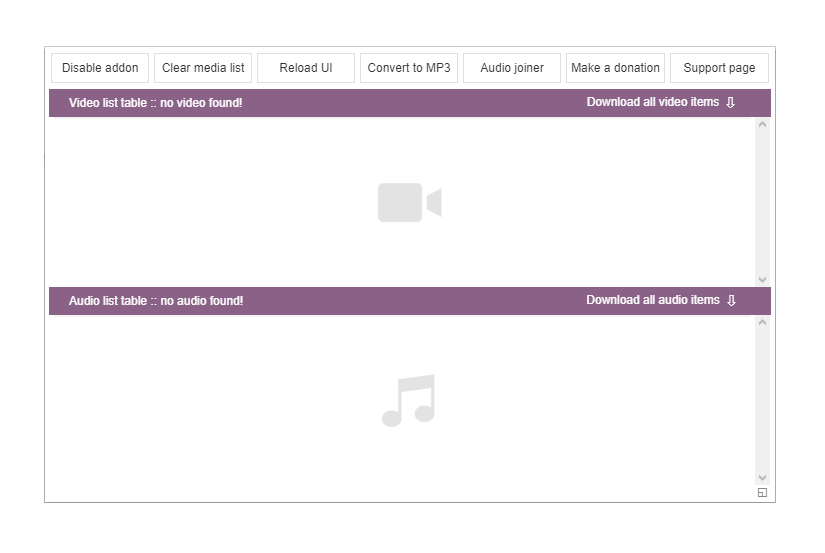The image size is (825, 553).
Task: Click the popup resize icon at bottom corner
Action: point(762,492)
